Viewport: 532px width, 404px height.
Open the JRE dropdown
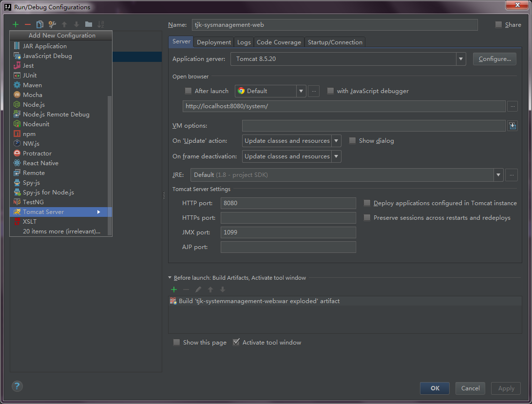coord(498,175)
